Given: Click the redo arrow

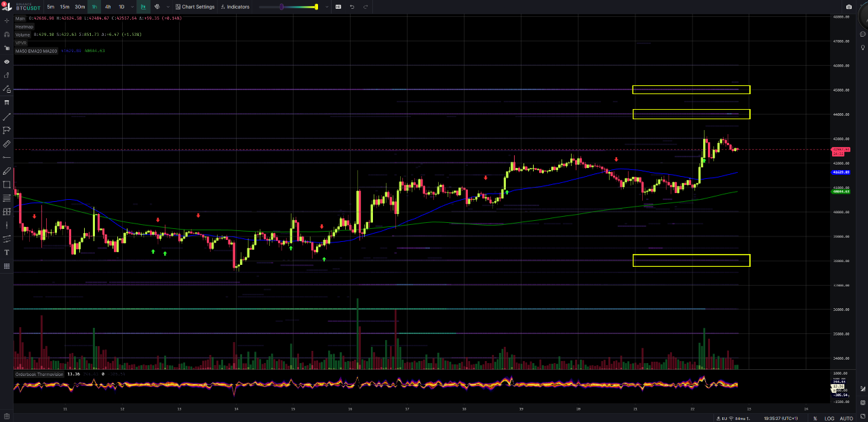Looking at the screenshot, I should 366,7.
